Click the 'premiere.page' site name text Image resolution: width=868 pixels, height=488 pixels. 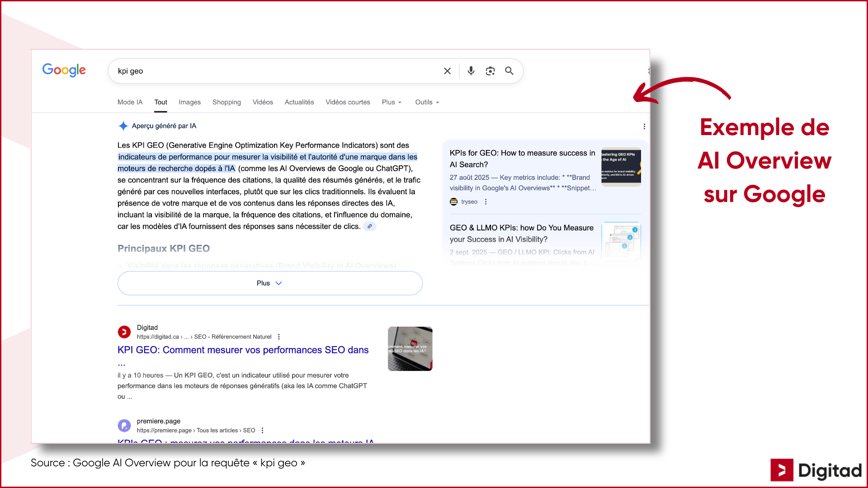pos(159,421)
